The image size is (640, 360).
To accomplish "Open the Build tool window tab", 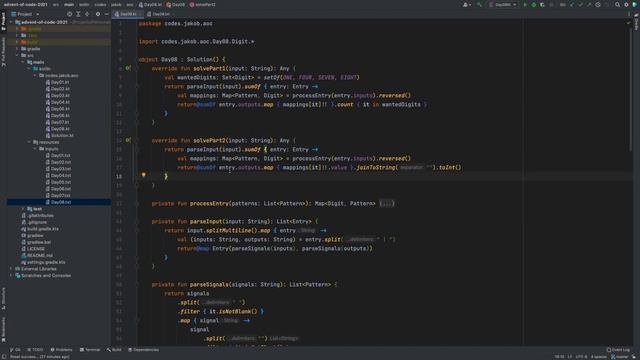I will [x=114, y=350].
